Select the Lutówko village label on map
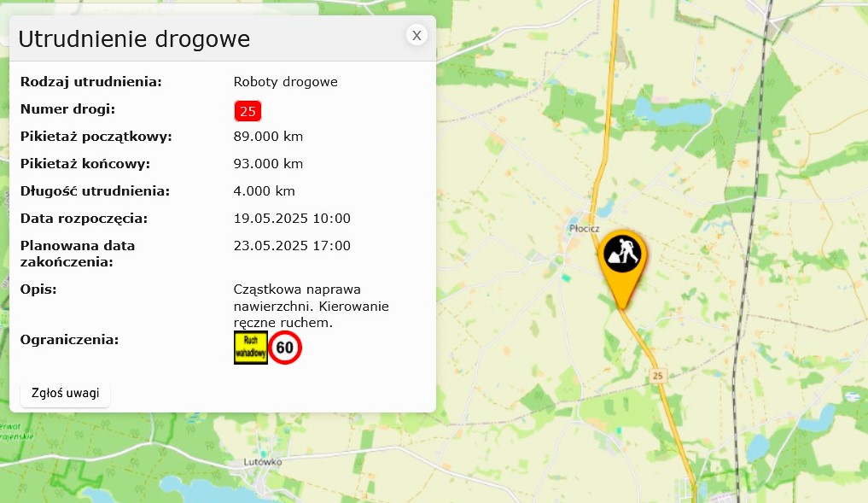Image resolution: width=868 pixels, height=503 pixels. point(263,462)
